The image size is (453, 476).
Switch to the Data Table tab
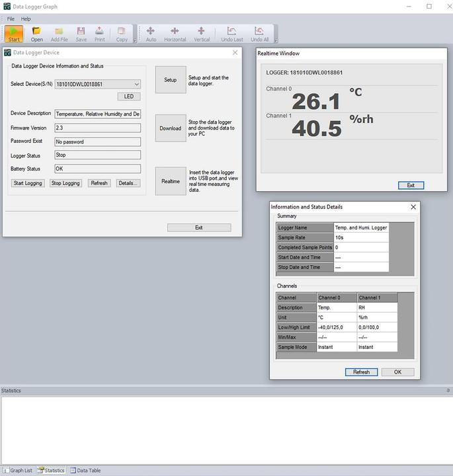pyautogui.click(x=85, y=470)
